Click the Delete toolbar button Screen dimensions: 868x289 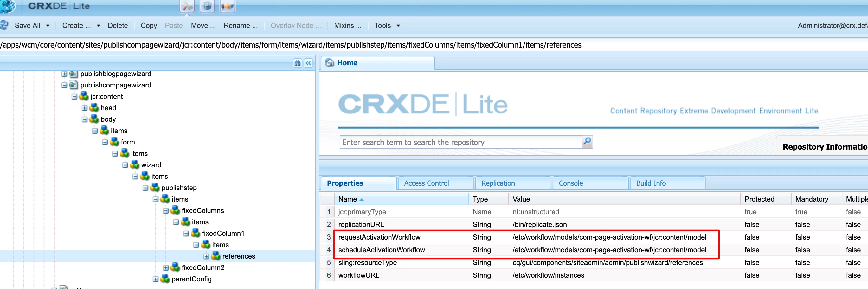click(118, 26)
